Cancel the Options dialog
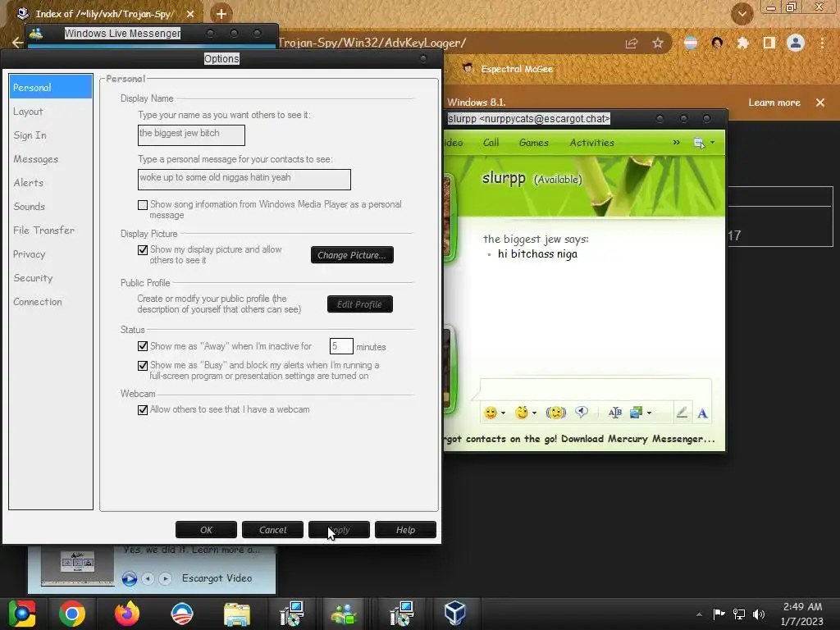Image resolution: width=840 pixels, height=630 pixels. pos(272,530)
